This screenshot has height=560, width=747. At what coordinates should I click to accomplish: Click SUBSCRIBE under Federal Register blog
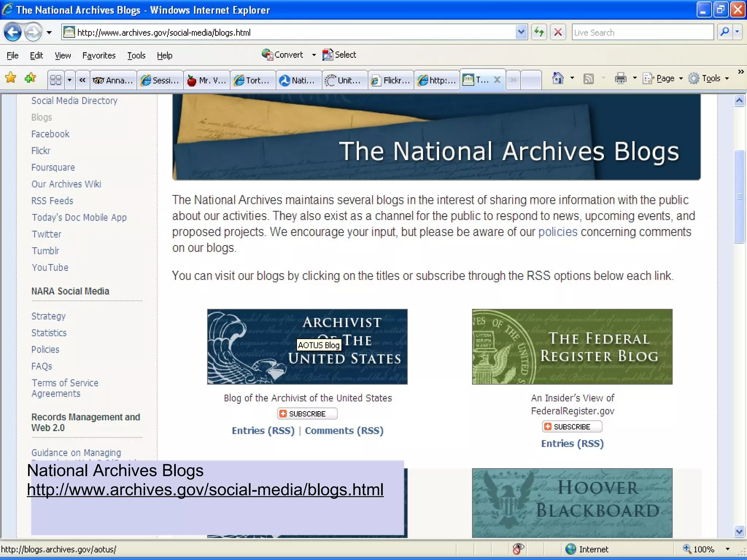click(x=572, y=427)
